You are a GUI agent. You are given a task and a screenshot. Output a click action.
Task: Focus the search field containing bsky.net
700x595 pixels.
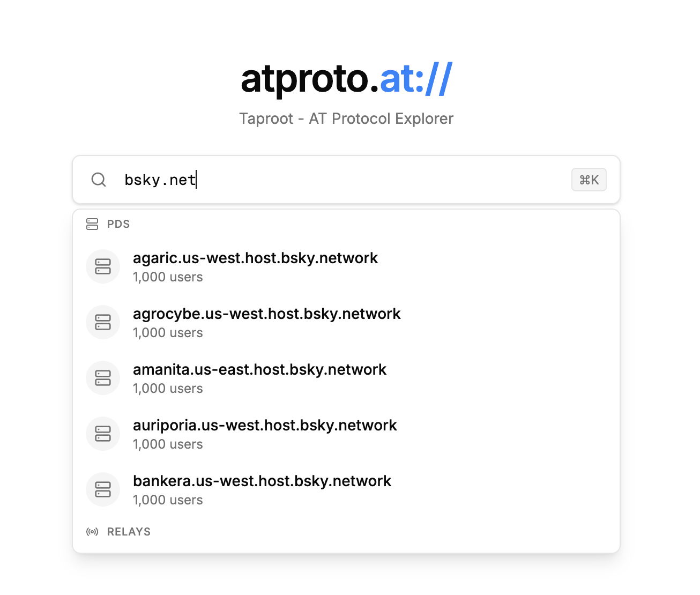click(x=343, y=180)
